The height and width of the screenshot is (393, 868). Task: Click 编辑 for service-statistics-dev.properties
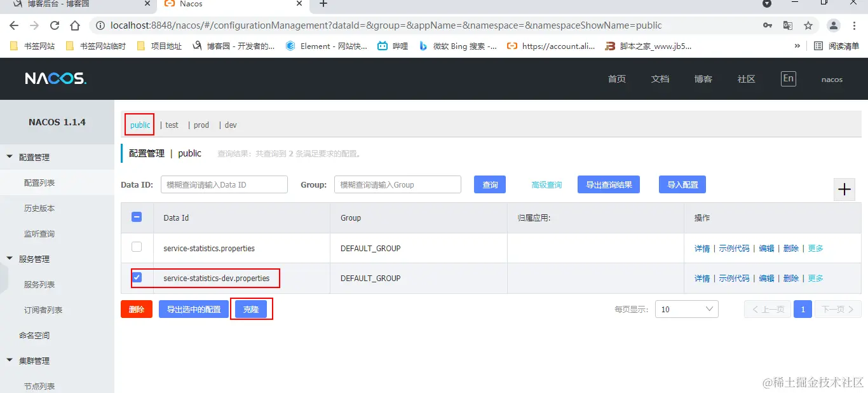point(766,278)
